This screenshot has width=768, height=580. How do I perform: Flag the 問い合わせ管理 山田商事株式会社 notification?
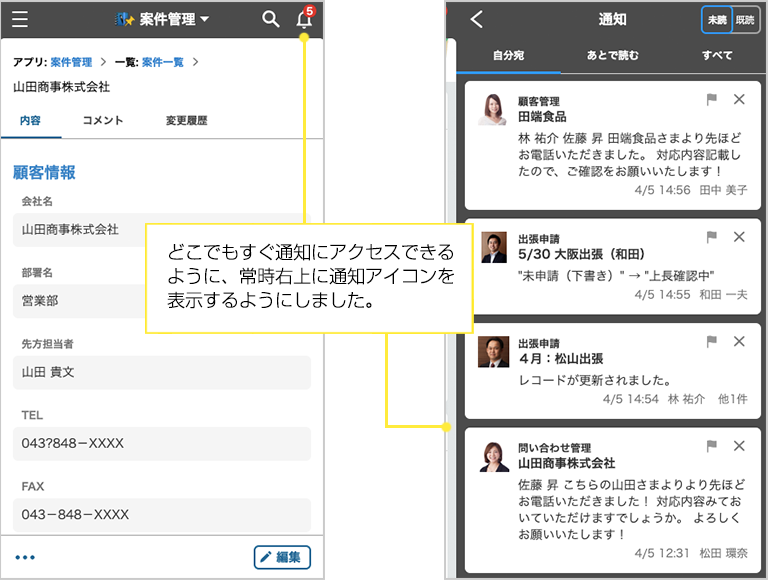pos(712,446)
